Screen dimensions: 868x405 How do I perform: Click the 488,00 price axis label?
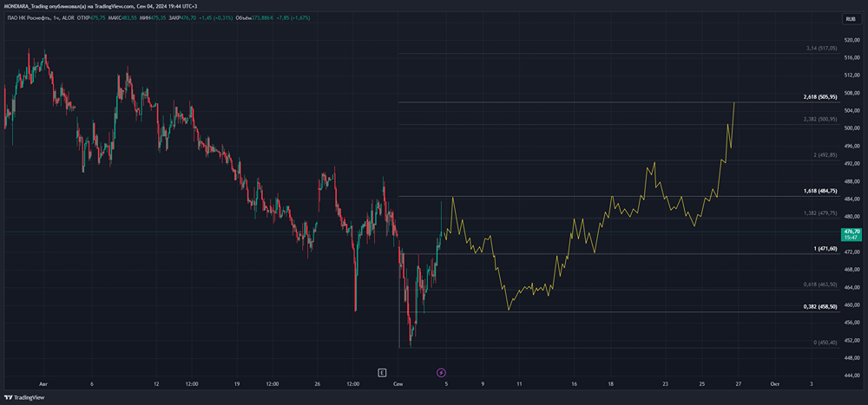click(852, 181)
